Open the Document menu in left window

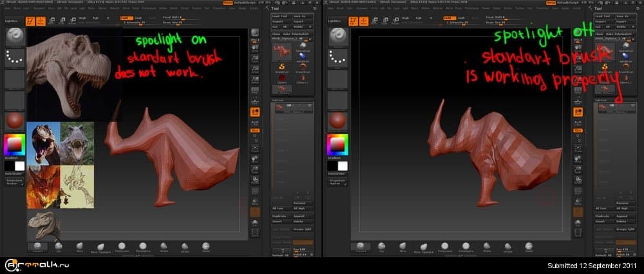point(39,8)
